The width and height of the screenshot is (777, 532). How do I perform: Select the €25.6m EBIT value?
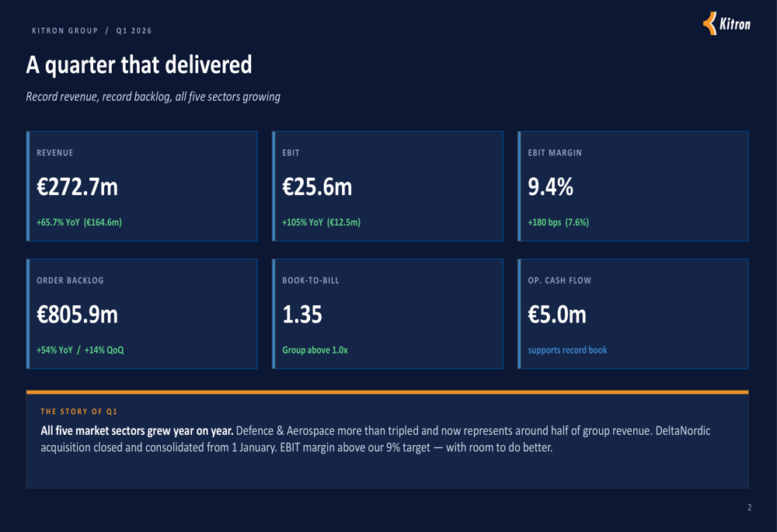pos(317,187)
